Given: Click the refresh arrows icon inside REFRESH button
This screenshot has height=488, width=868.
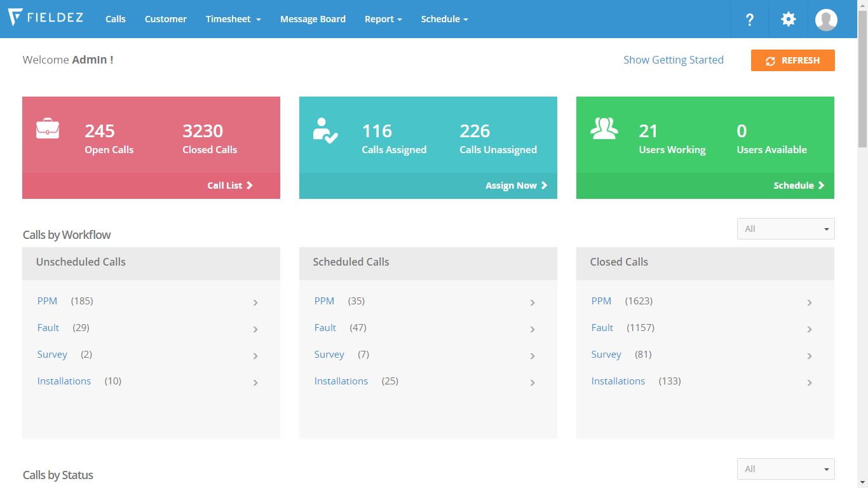Looking at the screenshot, I should click(771, 60).
